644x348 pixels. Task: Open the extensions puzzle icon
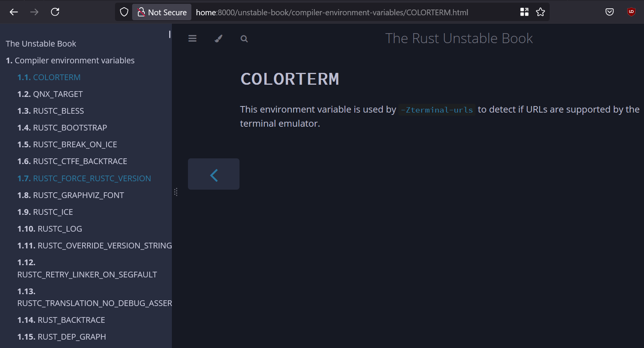click(x=524, y=12)
